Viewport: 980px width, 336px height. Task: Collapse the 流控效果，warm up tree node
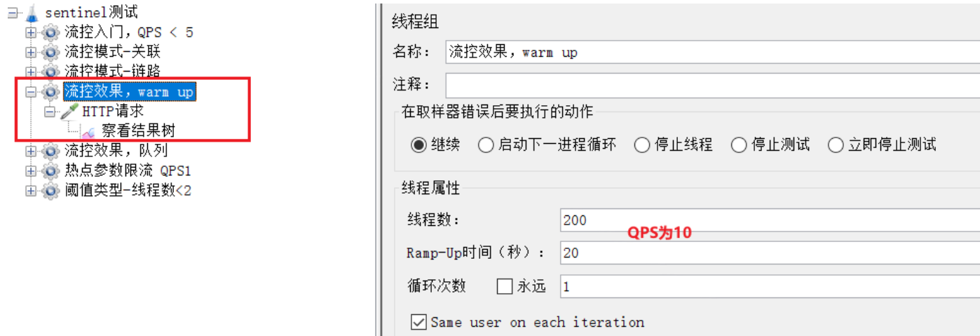pos(30,92)
